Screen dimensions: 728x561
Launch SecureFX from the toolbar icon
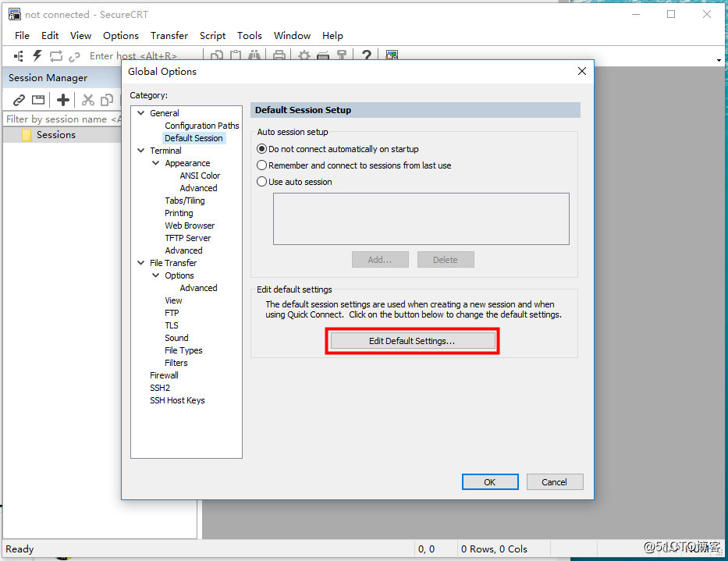392,55
